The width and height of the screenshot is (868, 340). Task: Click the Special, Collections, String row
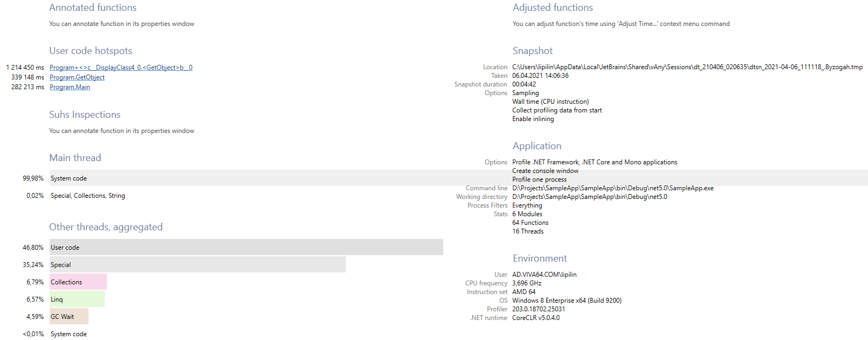point(88,196)
